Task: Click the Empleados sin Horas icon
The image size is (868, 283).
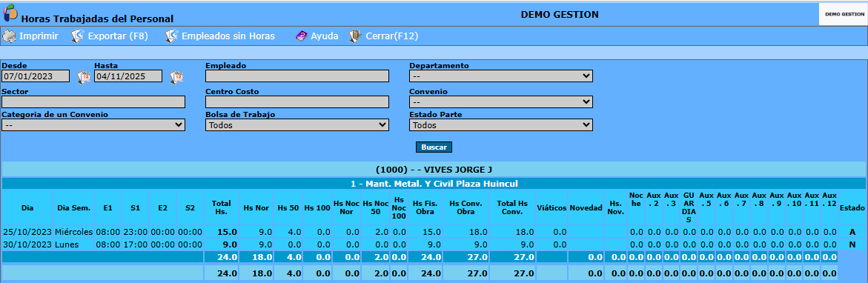Action: pos(172,36)
